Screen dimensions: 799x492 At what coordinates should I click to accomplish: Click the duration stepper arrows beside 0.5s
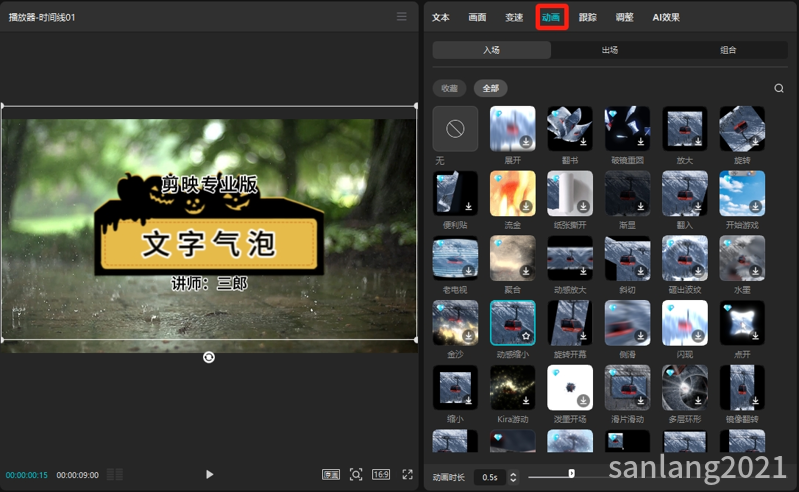(x=513, y=477)
